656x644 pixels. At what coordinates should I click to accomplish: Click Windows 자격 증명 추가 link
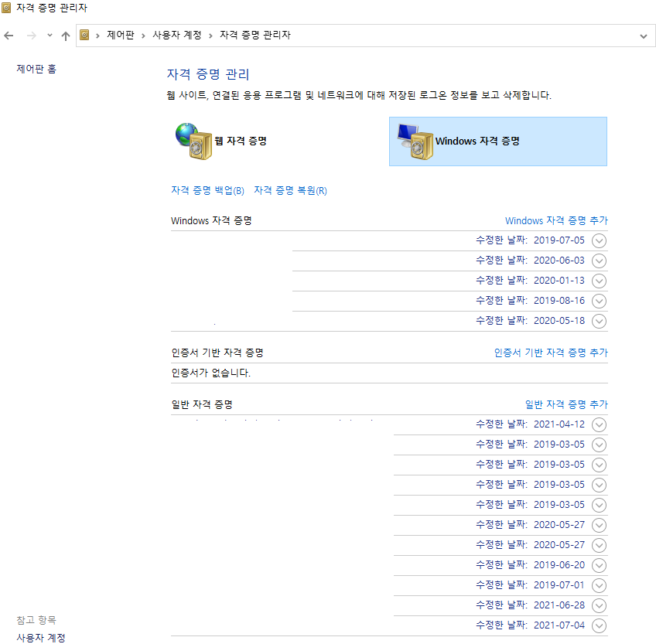(556, 221)
